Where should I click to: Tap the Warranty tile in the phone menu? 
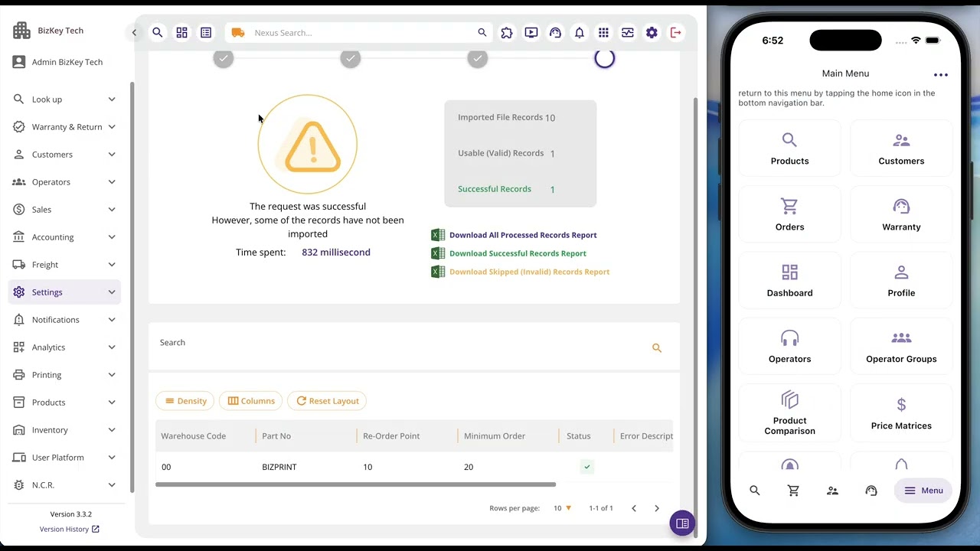pos(901,215)
